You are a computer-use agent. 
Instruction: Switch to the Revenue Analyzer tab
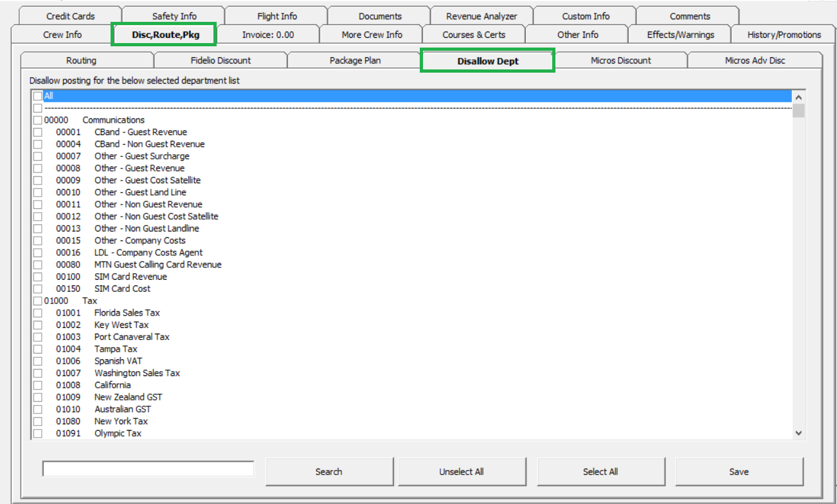click(482, 15)
